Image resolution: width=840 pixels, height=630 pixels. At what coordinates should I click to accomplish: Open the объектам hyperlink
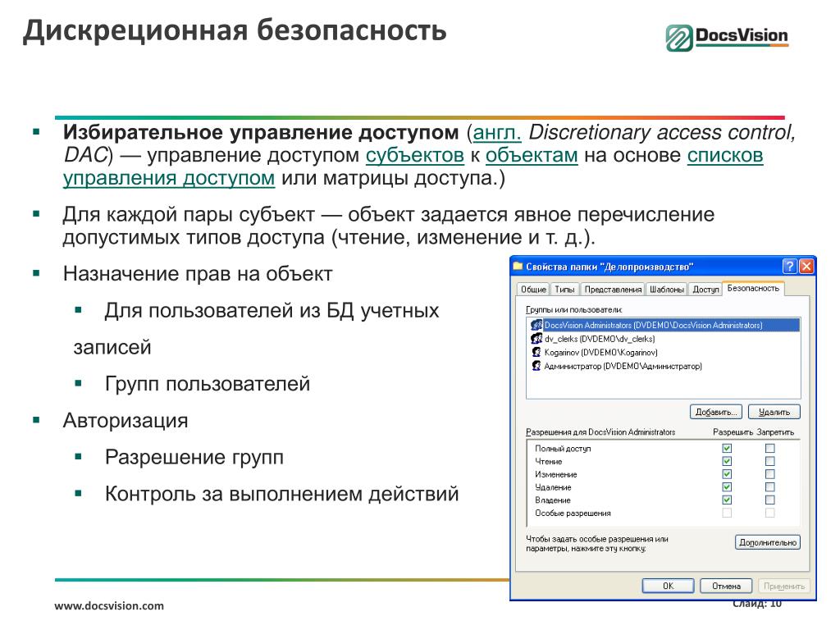click(532, 155)
